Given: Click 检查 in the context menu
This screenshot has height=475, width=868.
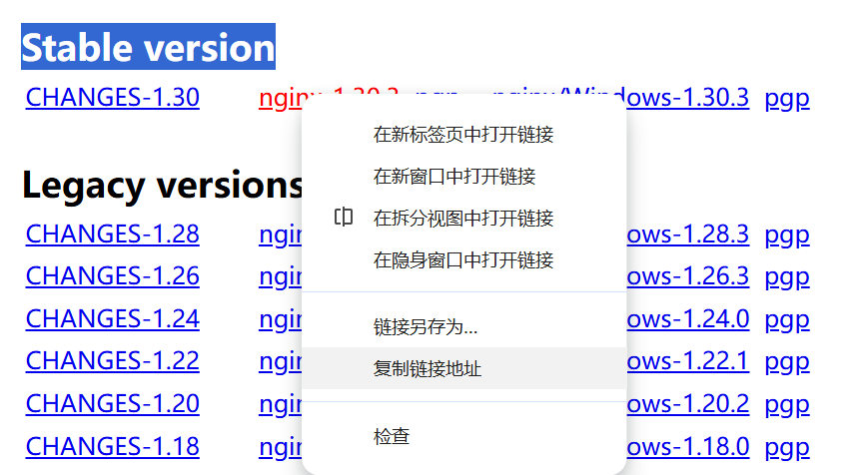Looking at the screenshot, I should (x=463, y=436).
